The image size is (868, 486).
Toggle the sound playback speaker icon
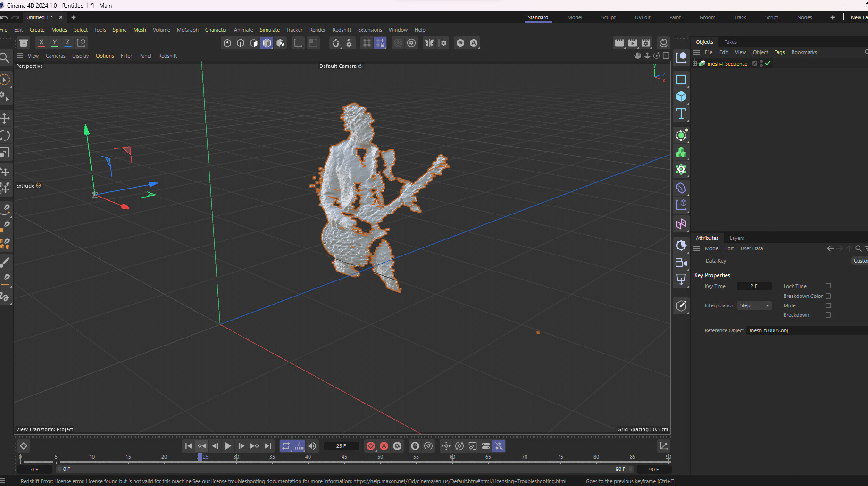312,446
